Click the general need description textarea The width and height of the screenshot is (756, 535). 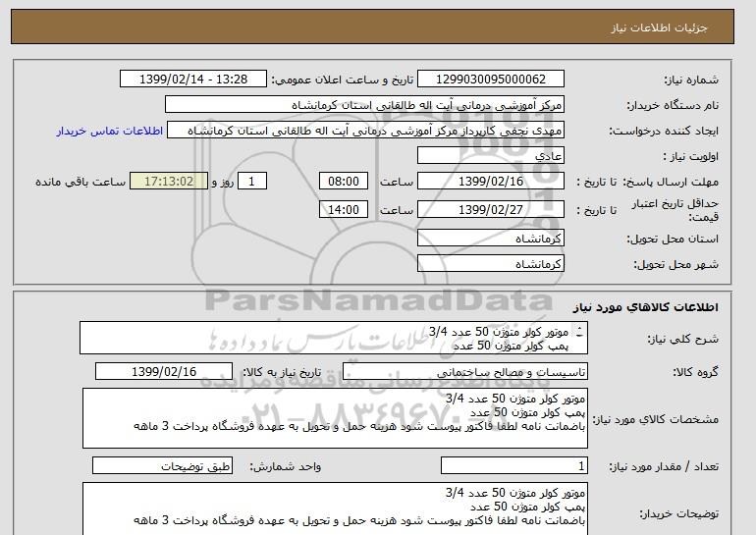click(334, 339)
